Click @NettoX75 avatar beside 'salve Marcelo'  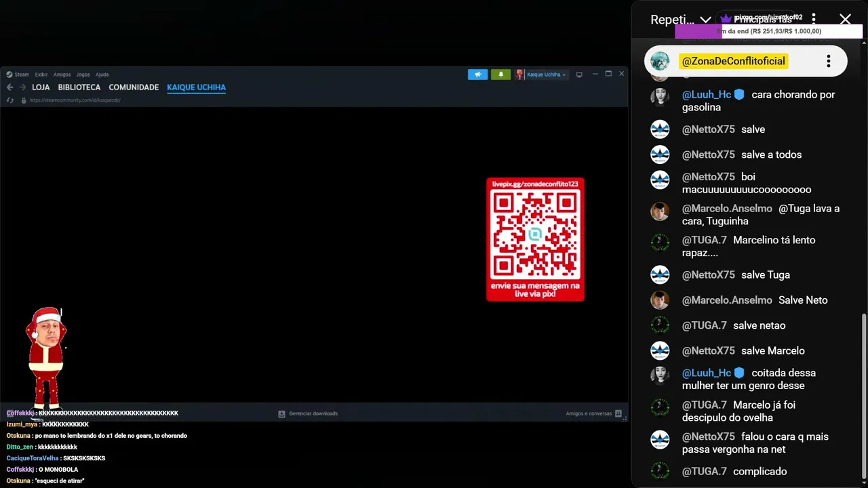pos(660,350)
